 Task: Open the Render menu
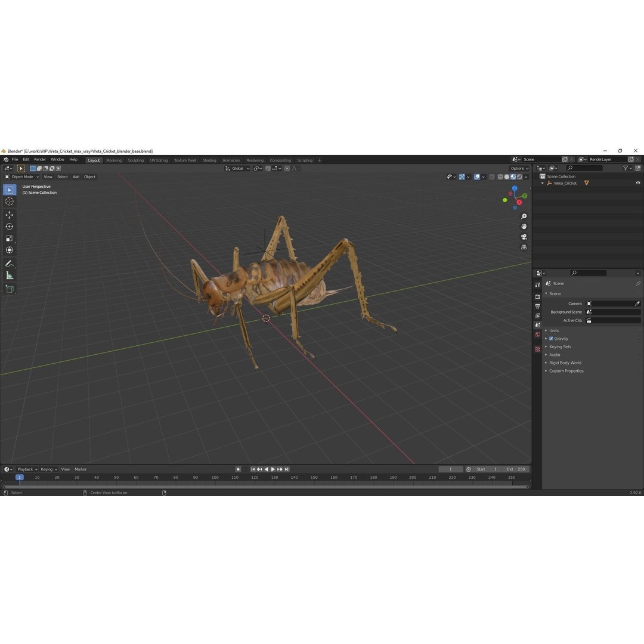click(40, 159)
